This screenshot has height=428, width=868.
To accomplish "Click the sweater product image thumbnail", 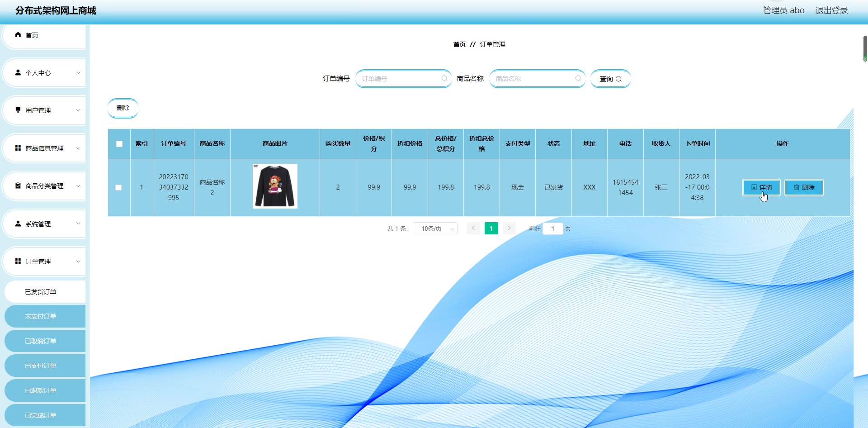I will pos(275,186).
